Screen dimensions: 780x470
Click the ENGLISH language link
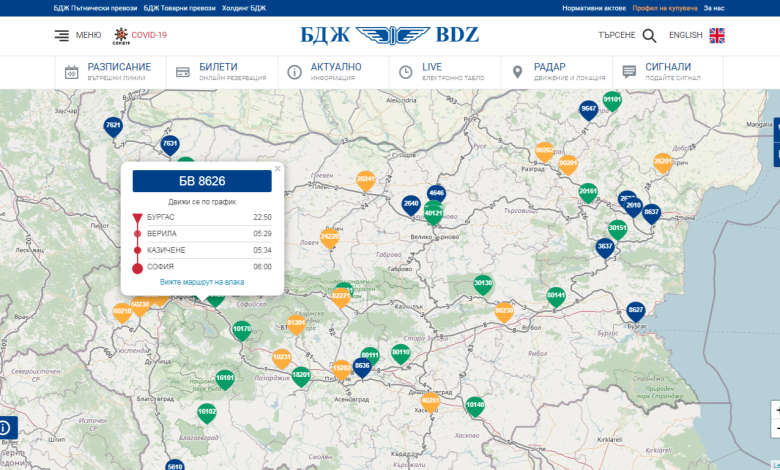[x=685, y=35]
